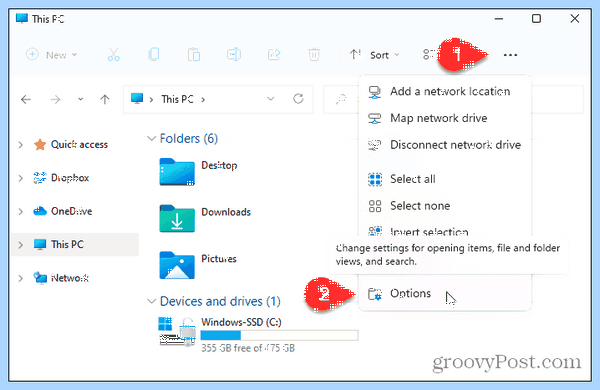Viewport: 600px width, 390px height.
Task: Click the Desktop folder label
Action: pos(219,165)
